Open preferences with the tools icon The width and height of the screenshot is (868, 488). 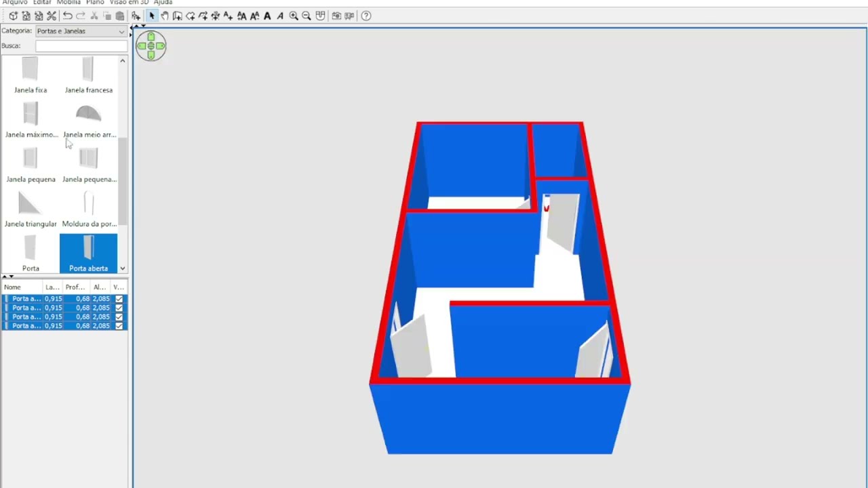[x=52, y=16]
